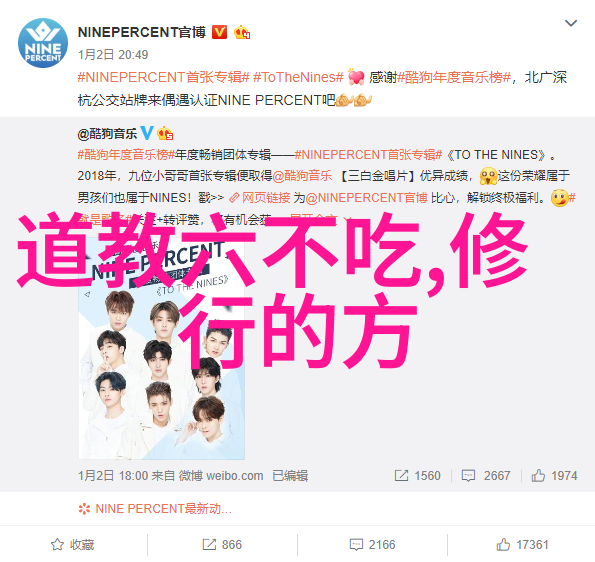Expand the post options chevron
Viewport: 595px width, 562px height.
(571, 24)
